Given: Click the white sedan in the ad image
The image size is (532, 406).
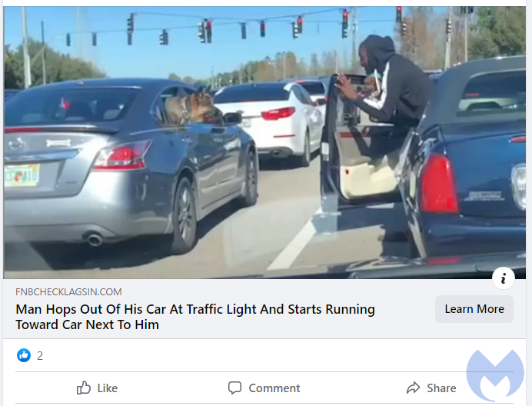Looking at the screenshot, I should click(271, 122).
